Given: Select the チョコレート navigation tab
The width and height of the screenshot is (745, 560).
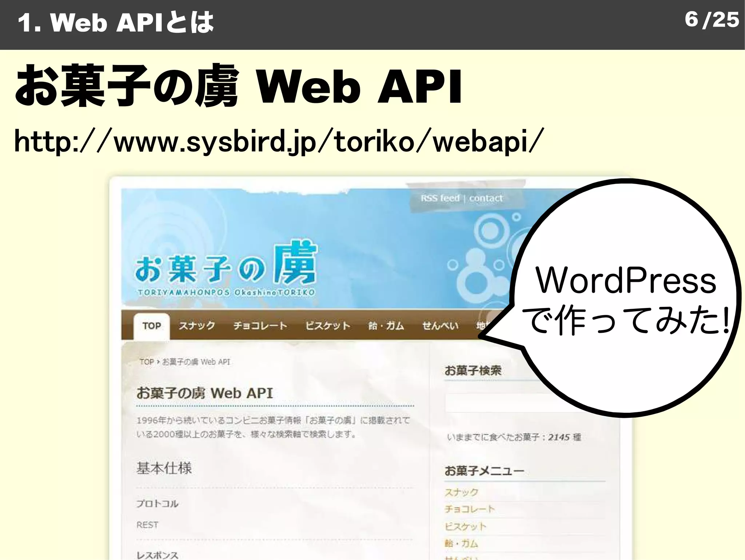Looking at the screenshot, I should 260,326.
